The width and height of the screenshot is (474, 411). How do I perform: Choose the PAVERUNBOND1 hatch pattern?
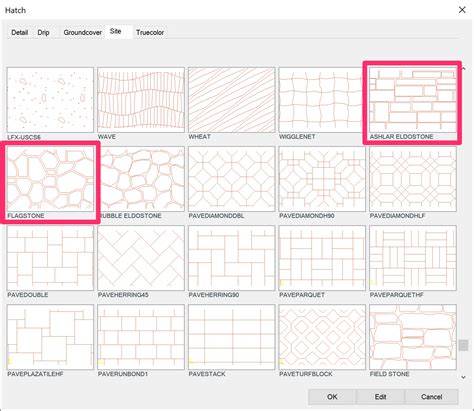pyautogui.click(x=141, y=337)
